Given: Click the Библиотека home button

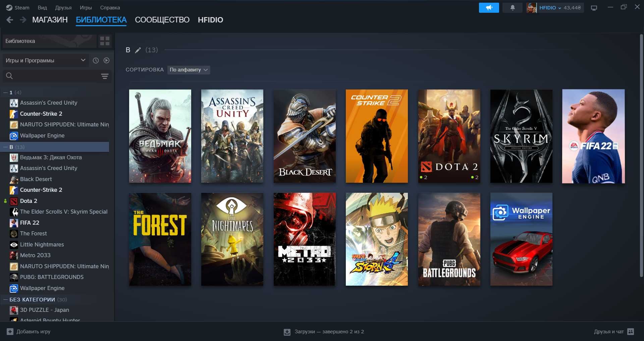Looking at the screenshot, I should [x=49, y=41].
